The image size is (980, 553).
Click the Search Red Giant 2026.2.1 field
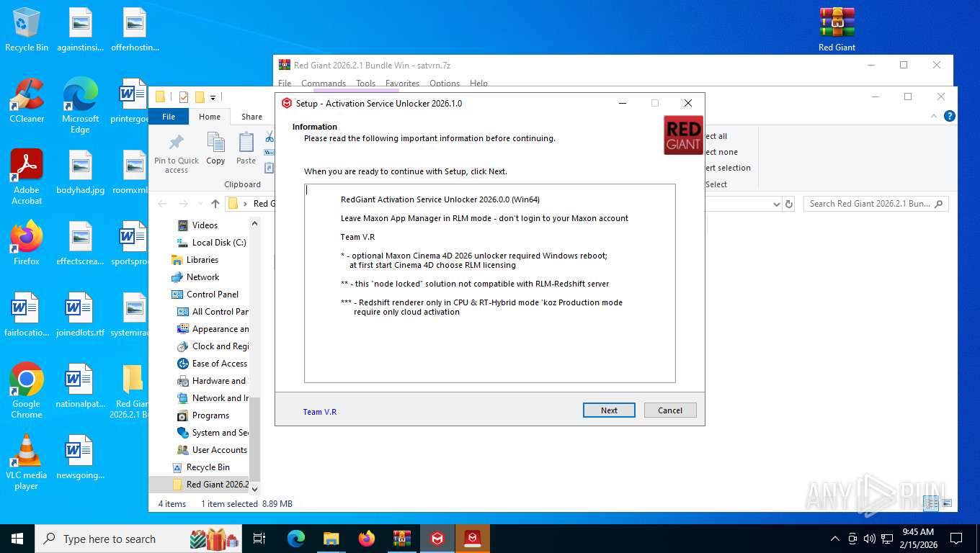(876, 204)
